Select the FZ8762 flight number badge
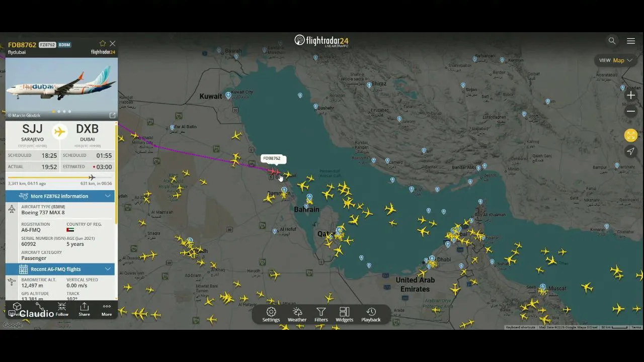644x362 pixels. [47, 45]
